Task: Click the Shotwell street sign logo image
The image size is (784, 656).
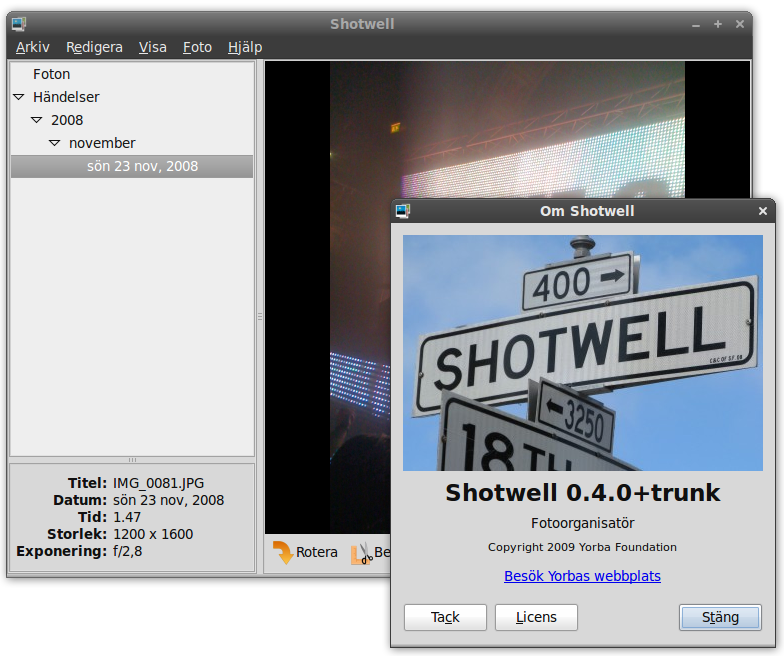Action: [x=582, y=352]
